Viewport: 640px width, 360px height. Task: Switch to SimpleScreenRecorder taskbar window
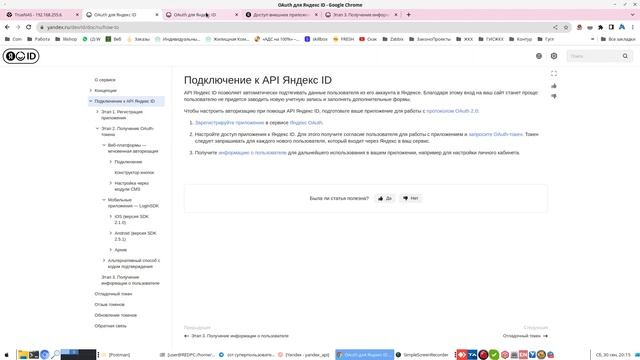422,355
